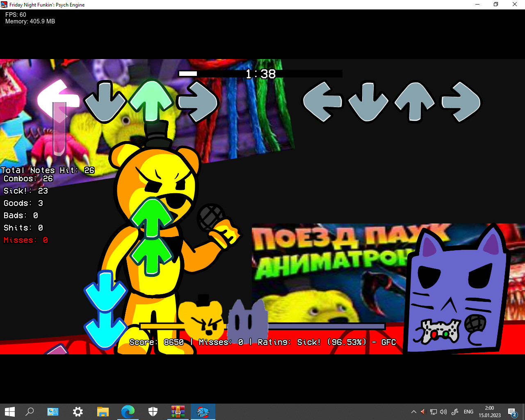Click the 'FPS: 60' readout
Screen dimensions: 525x420
[16, 15]
